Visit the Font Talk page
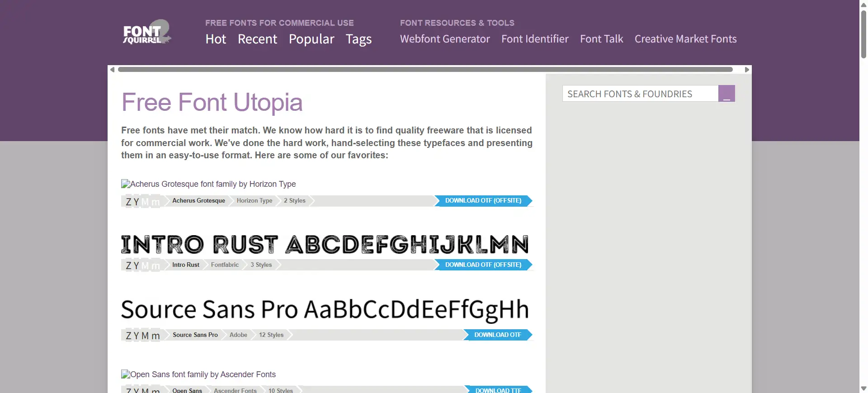The width and height of the screenshot is (868, 393). click(601, 39)
